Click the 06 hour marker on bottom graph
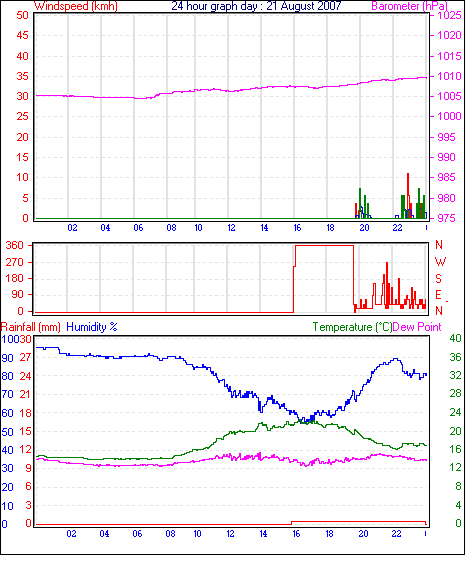466x563 pixels. tap(137, 534)
